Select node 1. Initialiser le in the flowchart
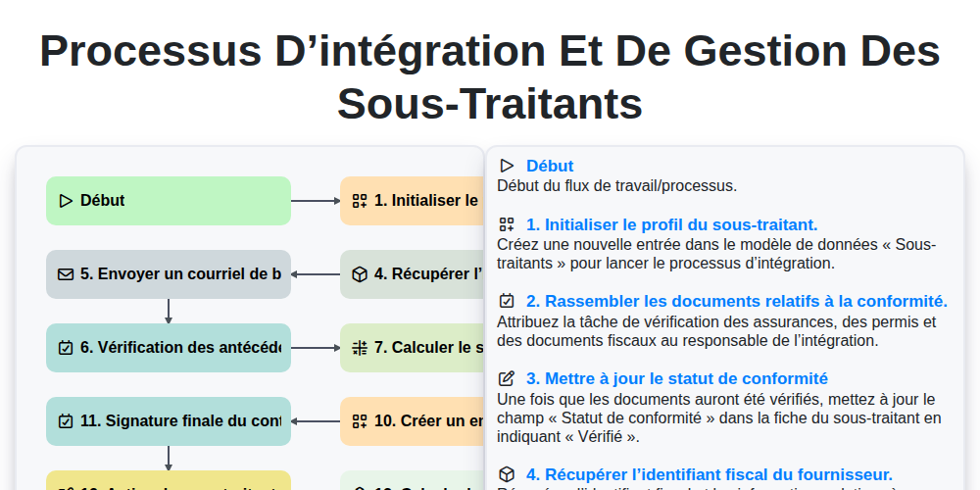 point(412,201)
